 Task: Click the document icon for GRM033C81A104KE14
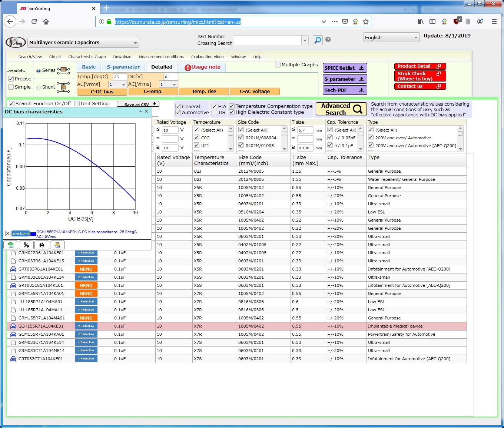point(13,277)
